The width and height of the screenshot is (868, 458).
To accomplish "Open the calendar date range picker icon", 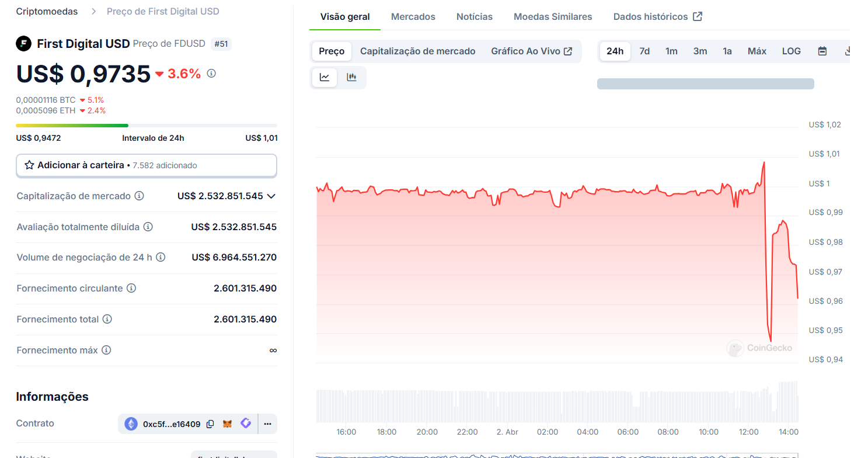I will [822, 51].
